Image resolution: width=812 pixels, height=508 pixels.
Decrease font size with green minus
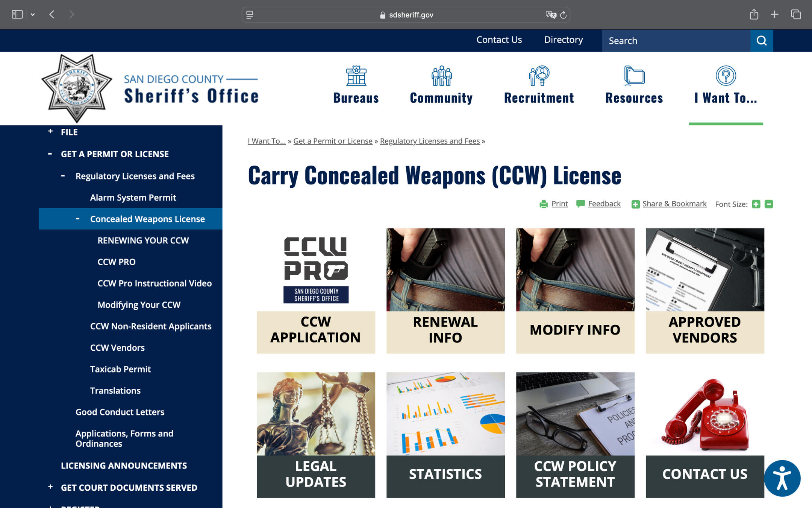[769, 204]
